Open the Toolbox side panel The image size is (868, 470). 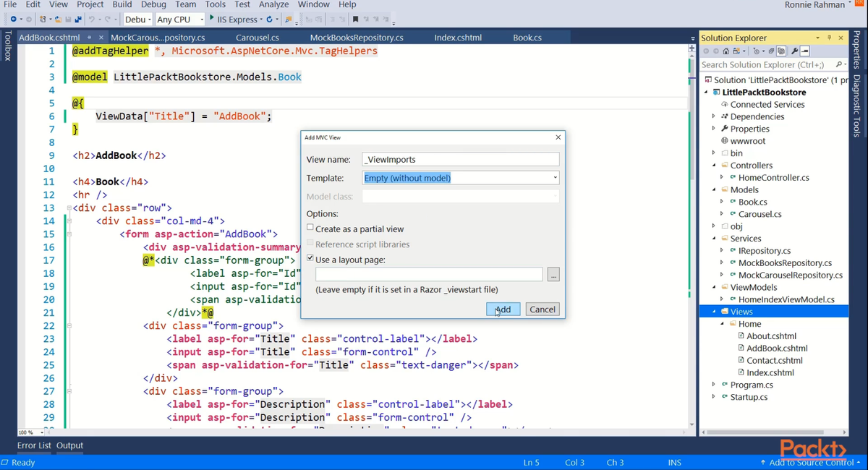pos(8,46)
